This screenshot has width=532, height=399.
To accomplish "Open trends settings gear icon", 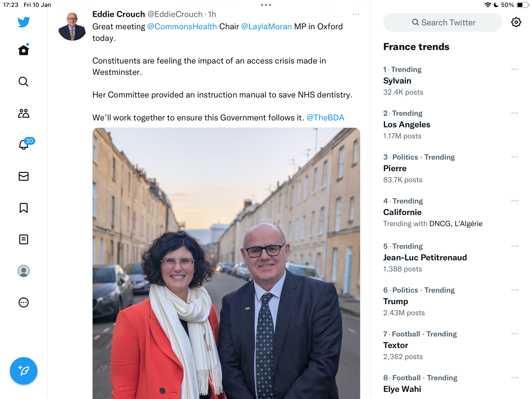I will [516, 22].
